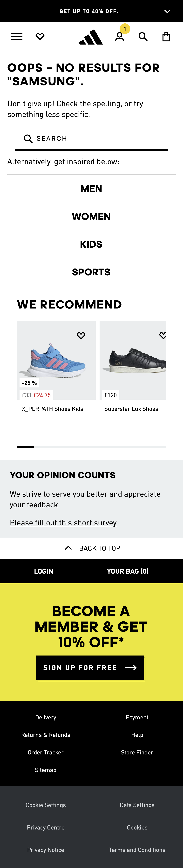Click the yellow notification badge showing 1
Screen dimensions: 183x868
(125, 29)
